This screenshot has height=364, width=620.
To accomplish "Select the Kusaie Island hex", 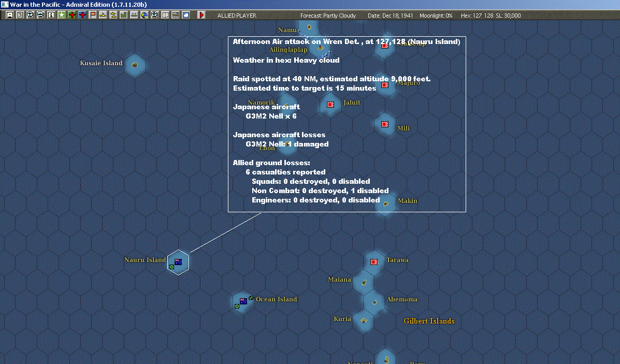I will (x=135, y=65).
